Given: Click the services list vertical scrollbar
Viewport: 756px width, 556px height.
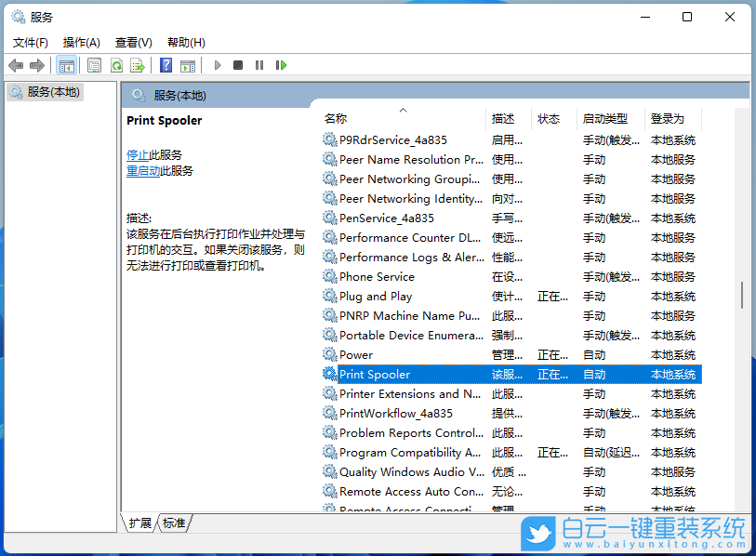Looking at the screenshot, I should (743, 298).
